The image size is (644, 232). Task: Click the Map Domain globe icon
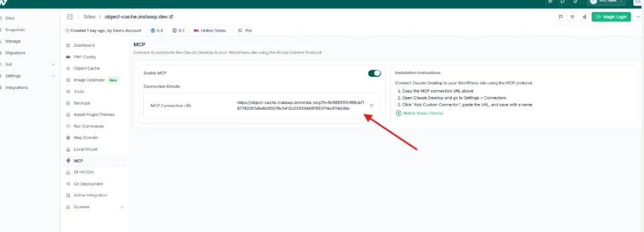point(68,137)
